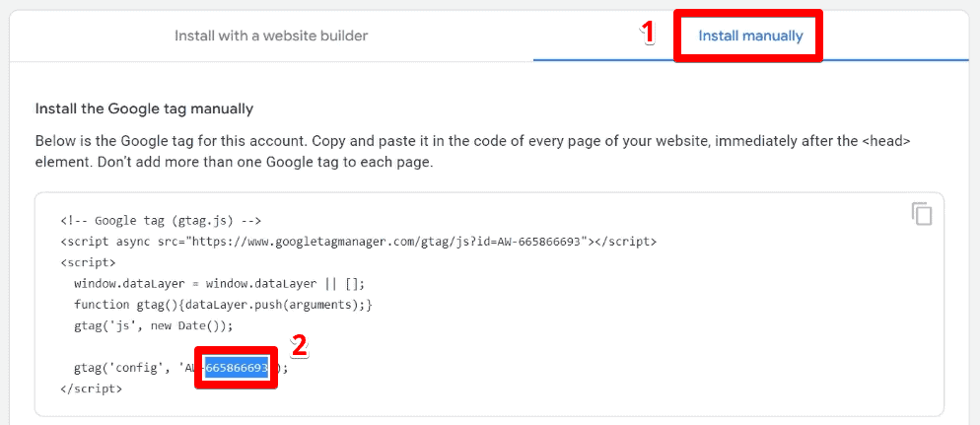The image size is (980, 425).
Task: Click the opening <script> tag line
Action: [88, 262]
